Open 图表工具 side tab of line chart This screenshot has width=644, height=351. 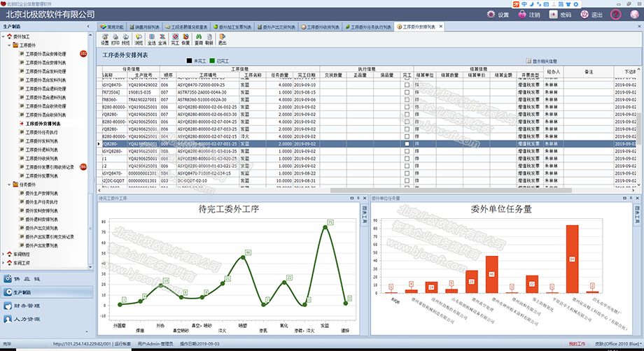click(364, 214)
